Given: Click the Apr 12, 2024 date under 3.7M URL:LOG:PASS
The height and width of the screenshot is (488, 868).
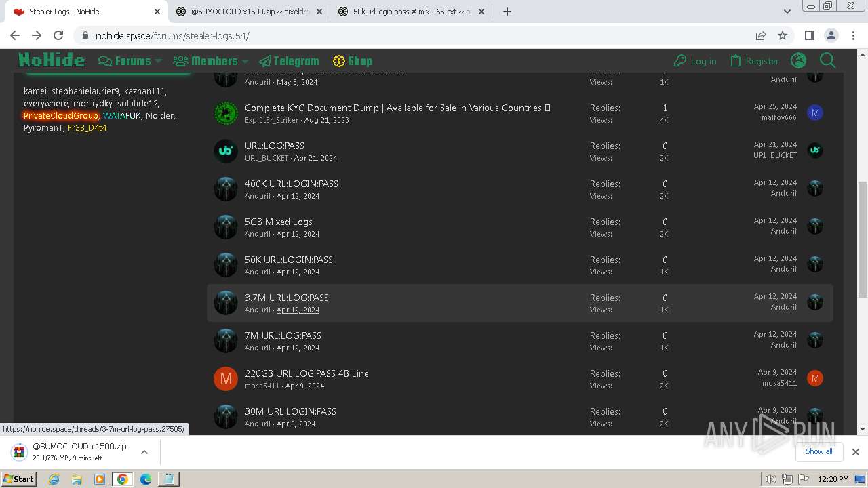Looking at the screenshot, I should point(298,310).
